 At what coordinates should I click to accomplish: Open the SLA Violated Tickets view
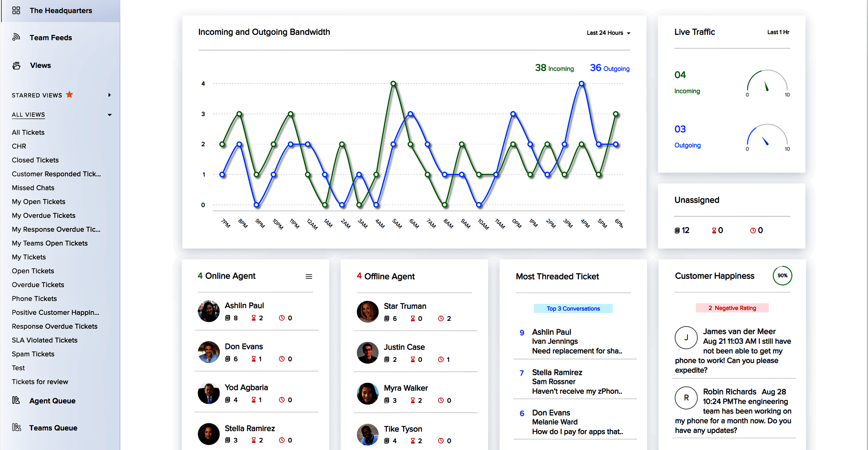(45, 340)
